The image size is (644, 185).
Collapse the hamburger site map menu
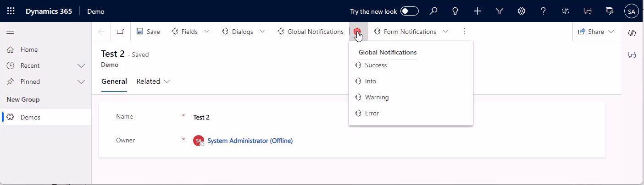(10, 32)
